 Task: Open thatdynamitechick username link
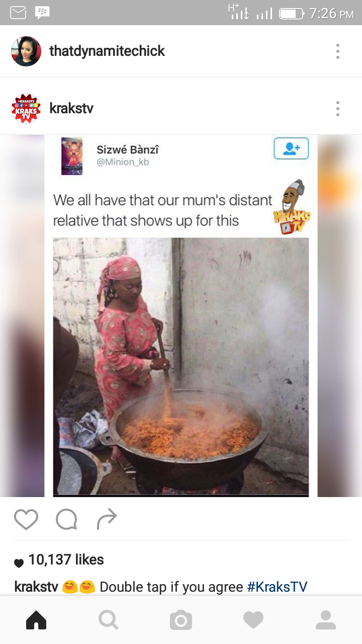pyautogui.click(x=107, y=51)
